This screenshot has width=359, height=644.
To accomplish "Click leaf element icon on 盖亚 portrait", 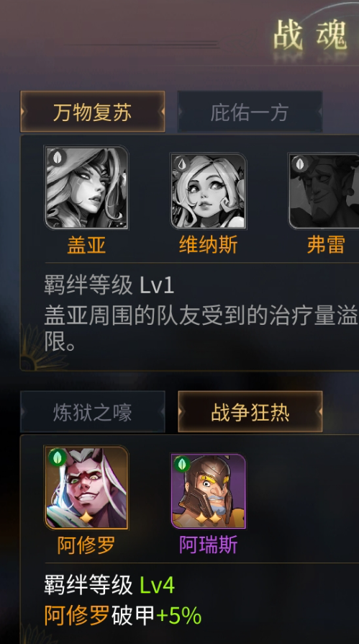I will pos(57,157).
